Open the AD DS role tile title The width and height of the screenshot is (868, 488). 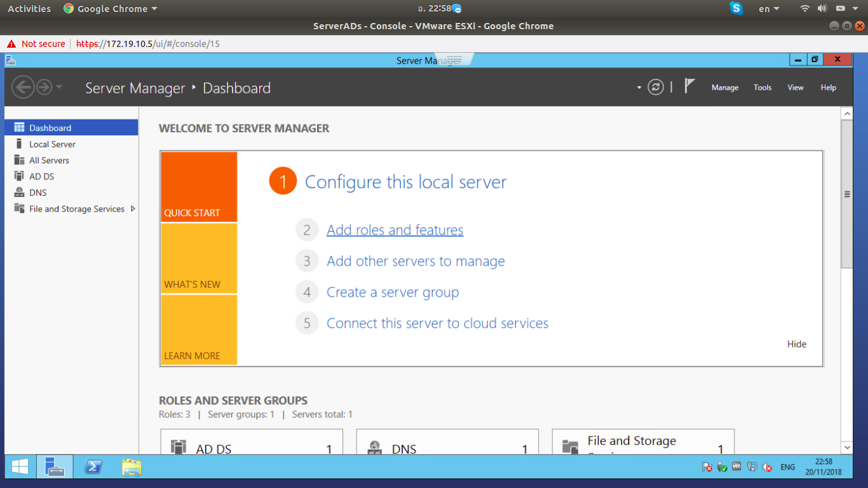214,449
